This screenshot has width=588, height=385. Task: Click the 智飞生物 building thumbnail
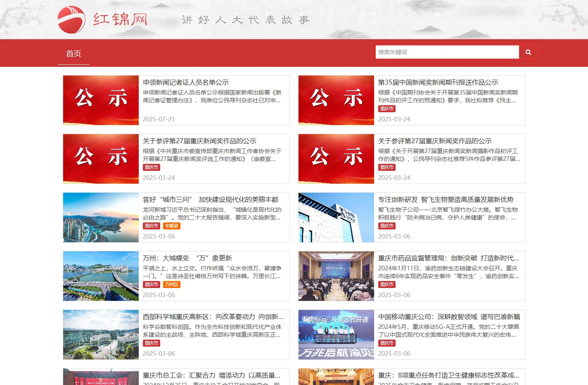coord(336,217)
